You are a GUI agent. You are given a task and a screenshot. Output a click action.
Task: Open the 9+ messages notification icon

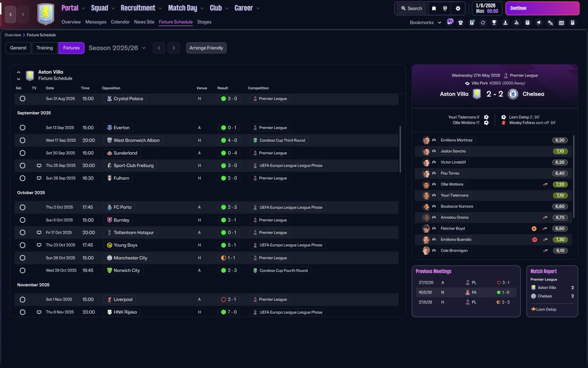[x=450, y=22]
